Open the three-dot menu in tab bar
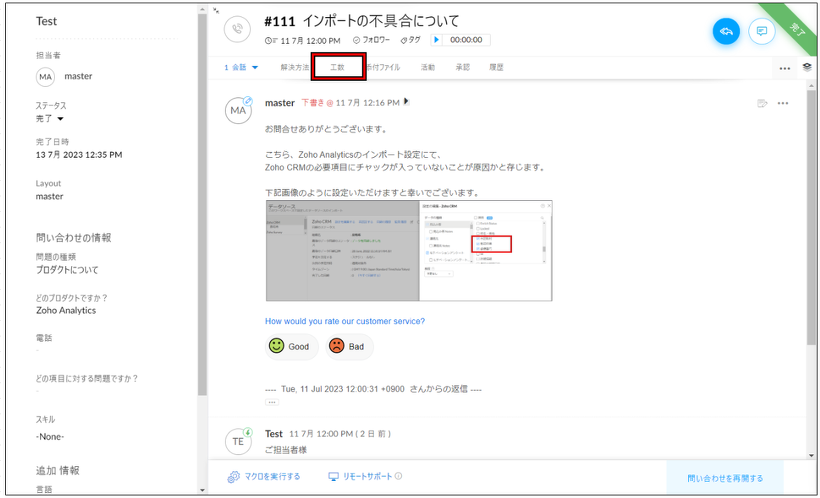820x498 pixels. [x=784, y=68]
